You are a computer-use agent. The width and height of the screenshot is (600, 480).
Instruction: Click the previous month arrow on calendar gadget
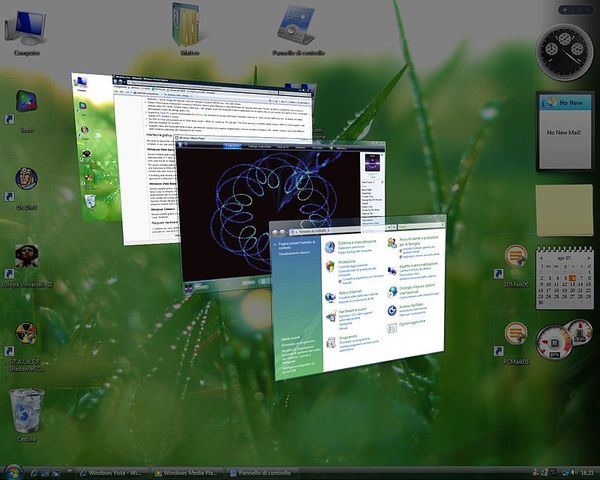click(x=541, y=258)
